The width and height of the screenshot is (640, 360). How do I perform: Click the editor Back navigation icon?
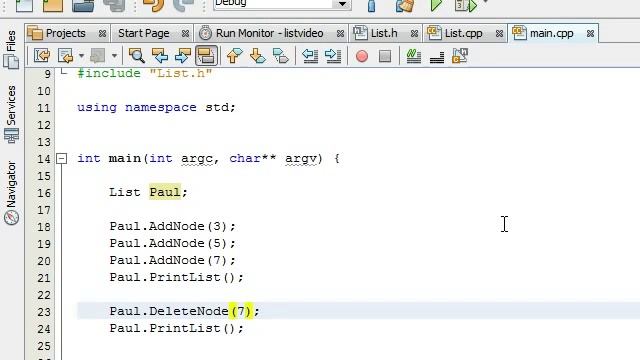click(65, 56)
